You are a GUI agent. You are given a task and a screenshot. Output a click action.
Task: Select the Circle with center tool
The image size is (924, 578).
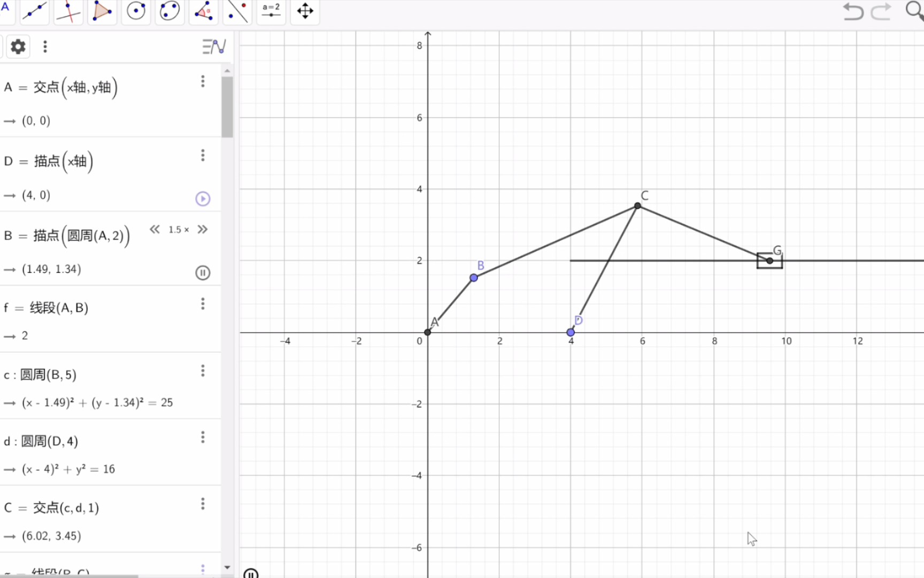[x=136, y=11]
